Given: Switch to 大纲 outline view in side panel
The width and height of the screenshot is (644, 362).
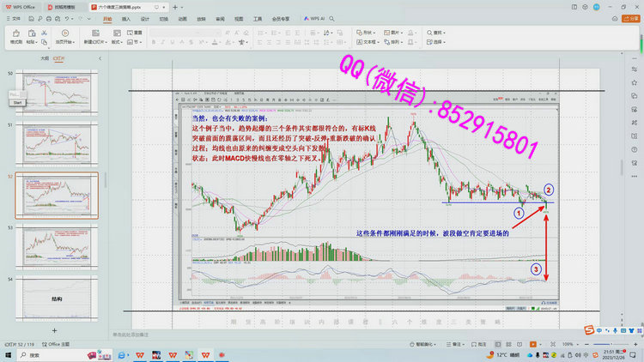Looking at the screenshot, I should (x=45, y=58).
